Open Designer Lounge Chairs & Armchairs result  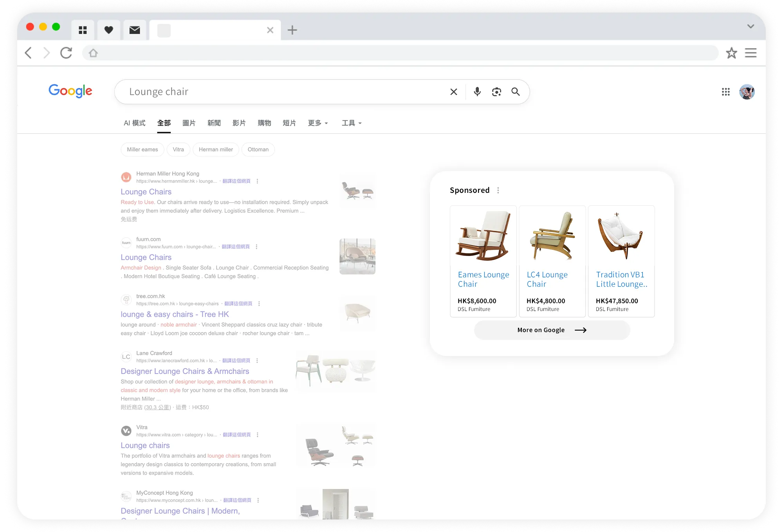pyautogui.click(x=185, y=371)
